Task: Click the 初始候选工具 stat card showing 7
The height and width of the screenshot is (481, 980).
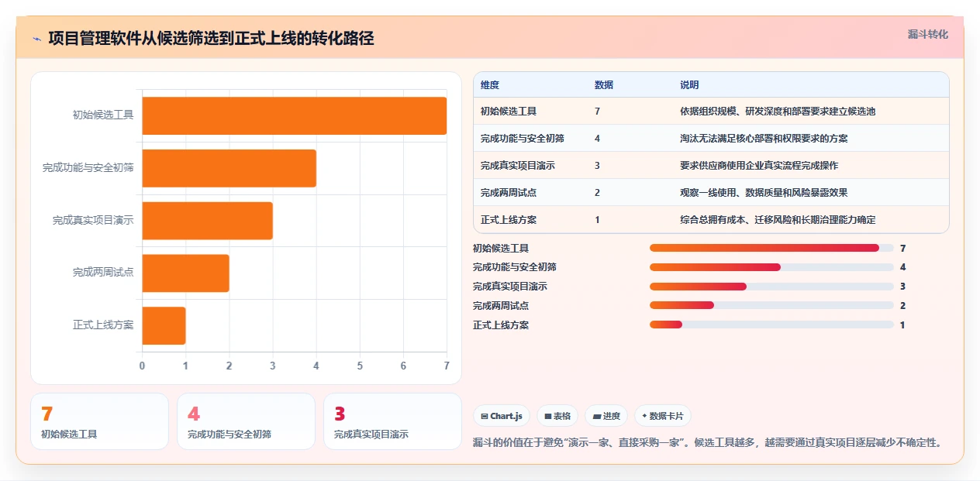Action: [99, 421]
